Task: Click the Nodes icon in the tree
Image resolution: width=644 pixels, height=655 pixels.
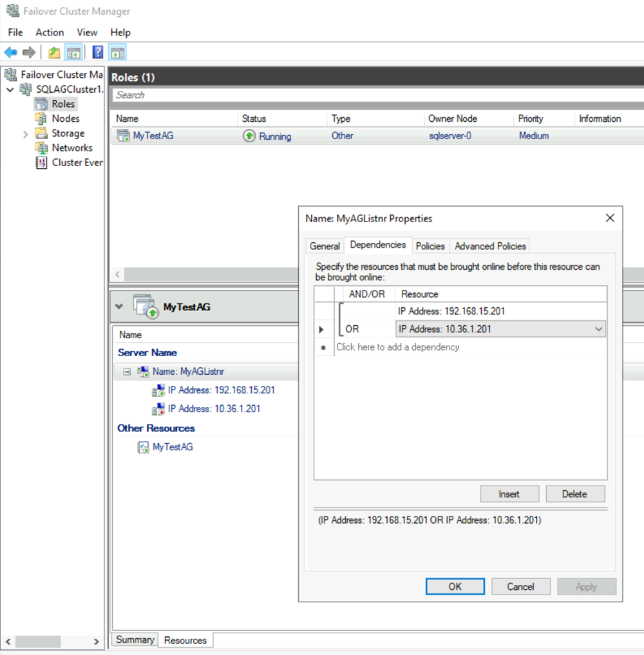Action: tap(41, 119)
